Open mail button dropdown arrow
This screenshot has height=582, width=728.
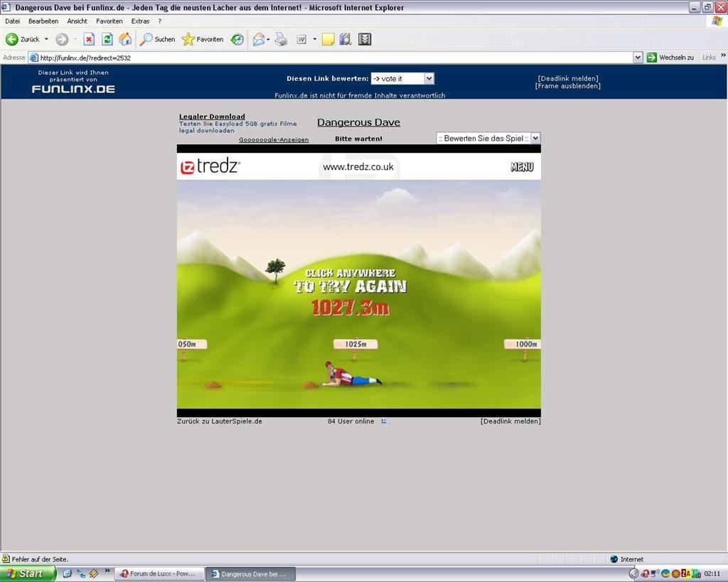[268, 40]
